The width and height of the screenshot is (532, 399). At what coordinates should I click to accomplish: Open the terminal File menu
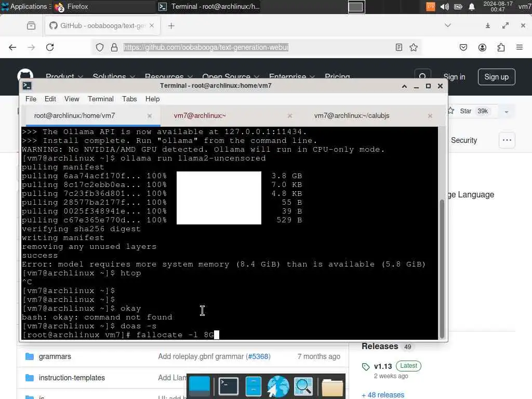(x=31, y=99)
